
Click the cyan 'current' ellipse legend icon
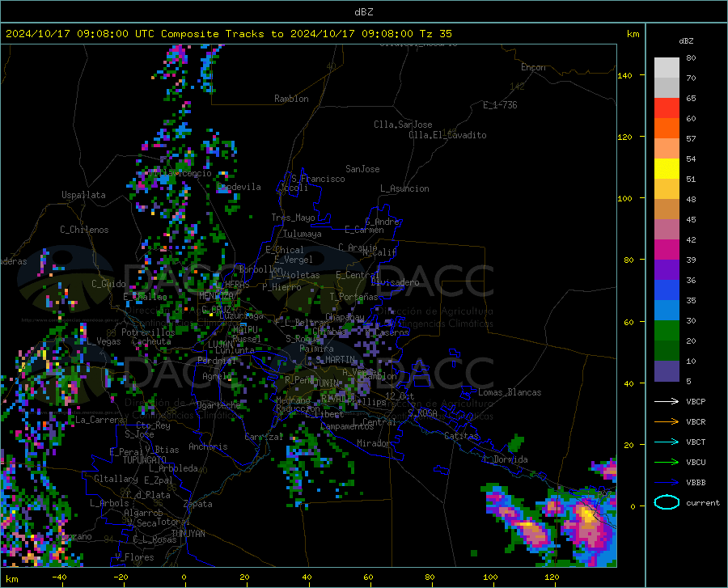[x=667, y=502]
